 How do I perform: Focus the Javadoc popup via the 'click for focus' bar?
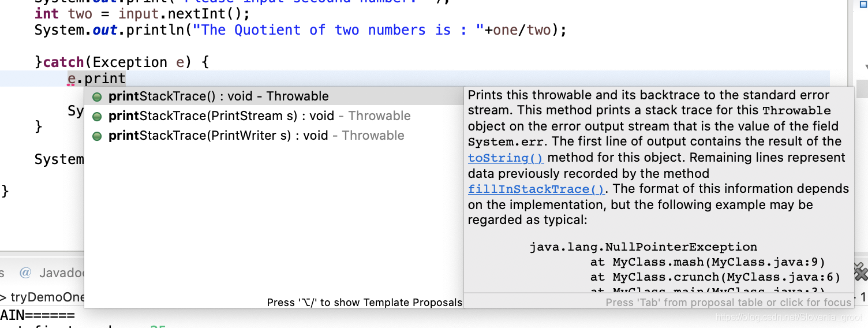728,302
